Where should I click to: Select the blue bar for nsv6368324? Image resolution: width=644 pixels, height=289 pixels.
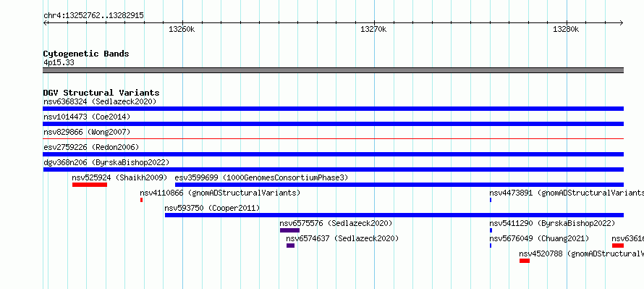[x=333, y=109]
